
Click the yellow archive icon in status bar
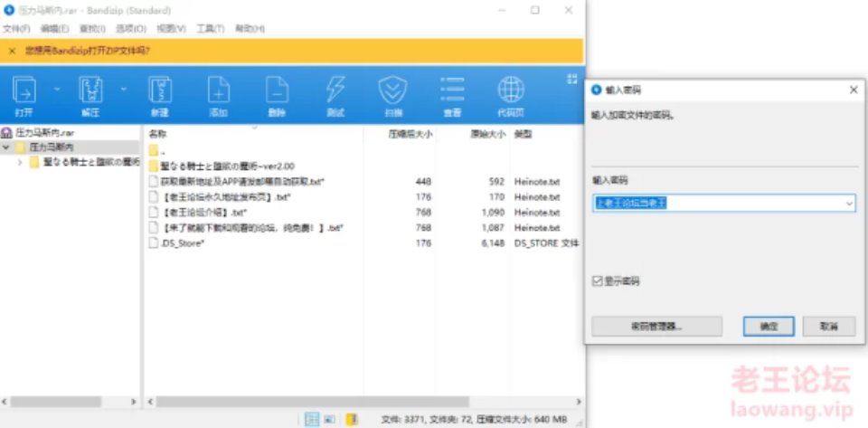tap(352, 419)
